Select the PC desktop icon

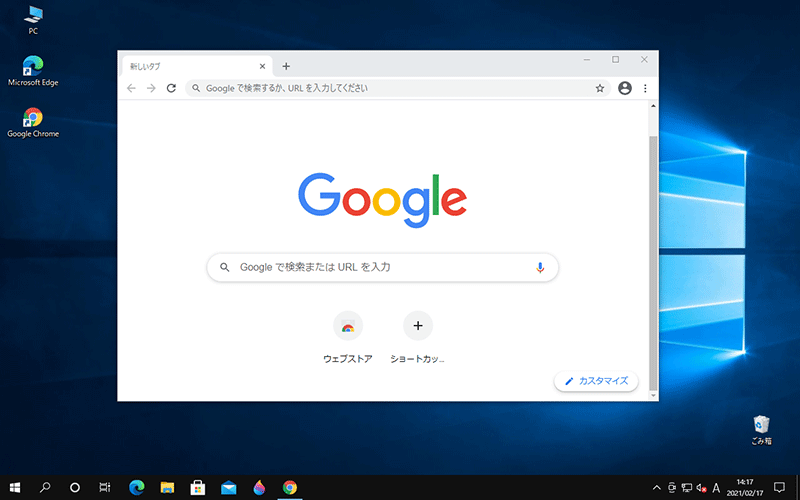33,20
